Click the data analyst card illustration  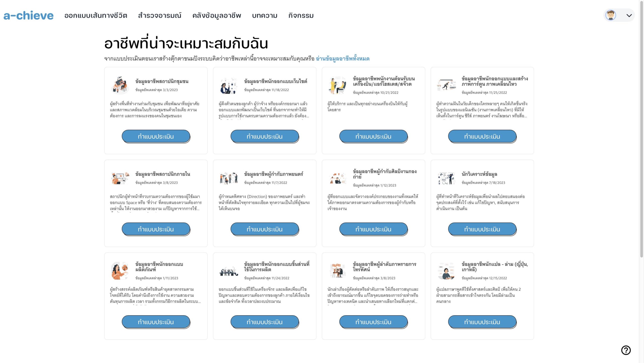point(446,178)
